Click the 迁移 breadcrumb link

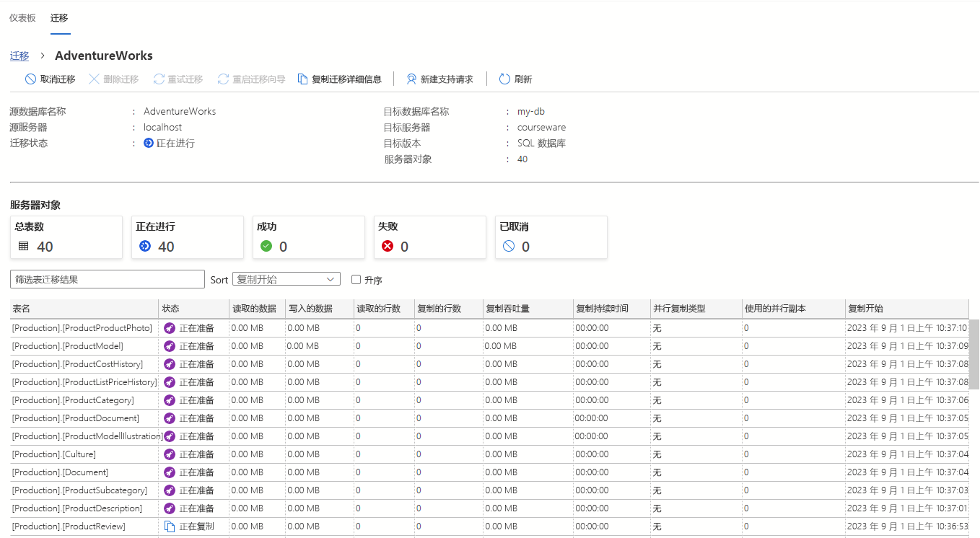pyautogui.click(x=19, y=56)
